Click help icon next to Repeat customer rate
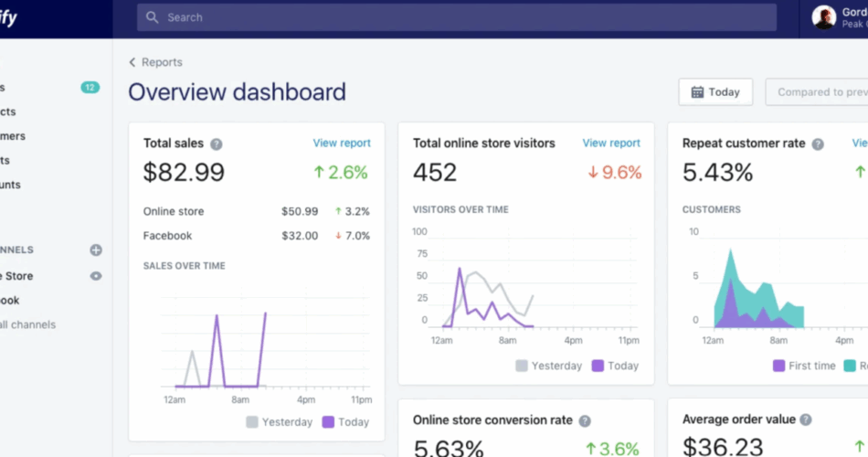Image resolution: width=868 pixels, height=457 pixels. [x=818, y=143]
